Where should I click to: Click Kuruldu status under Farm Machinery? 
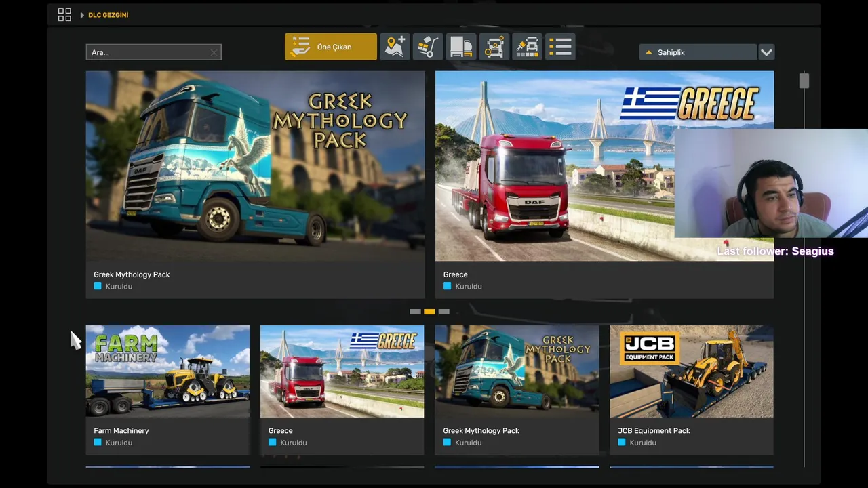pyautogui.click(x=113, y=443)
